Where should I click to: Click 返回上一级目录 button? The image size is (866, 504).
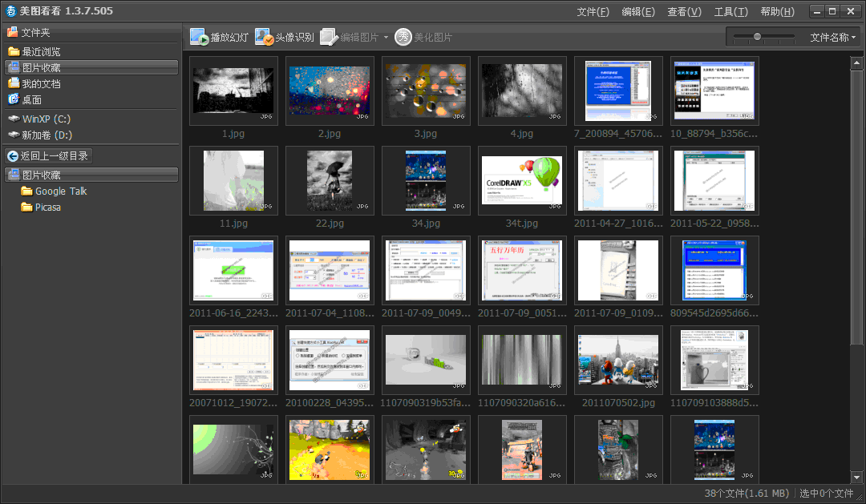click(x=48, y=156)
